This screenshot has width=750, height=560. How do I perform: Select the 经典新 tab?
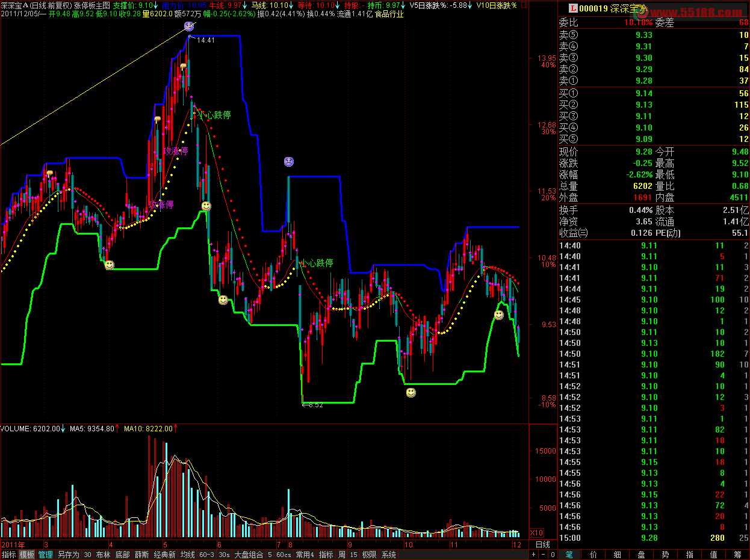tap(164, 555)
